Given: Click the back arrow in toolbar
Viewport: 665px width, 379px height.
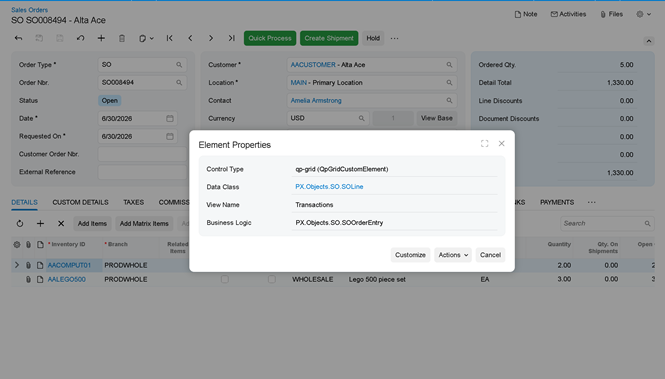Looking at the screenshot, I should coord(18,38).
